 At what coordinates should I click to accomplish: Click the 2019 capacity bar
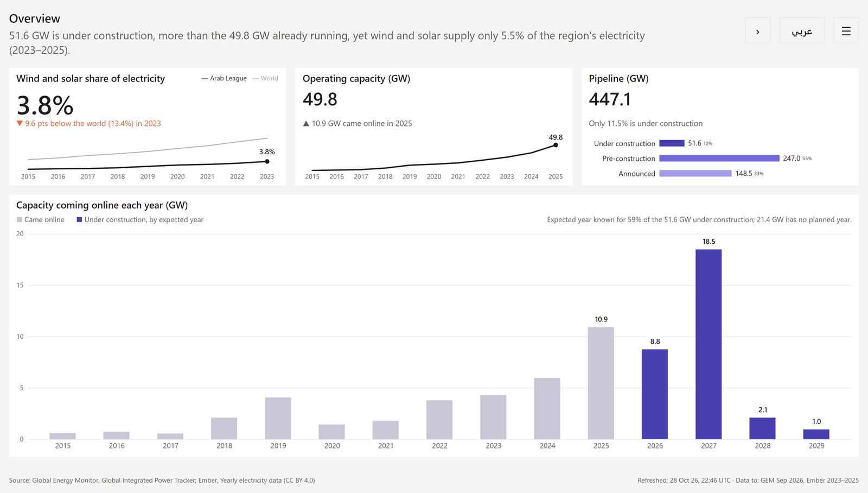click(278, 419)
